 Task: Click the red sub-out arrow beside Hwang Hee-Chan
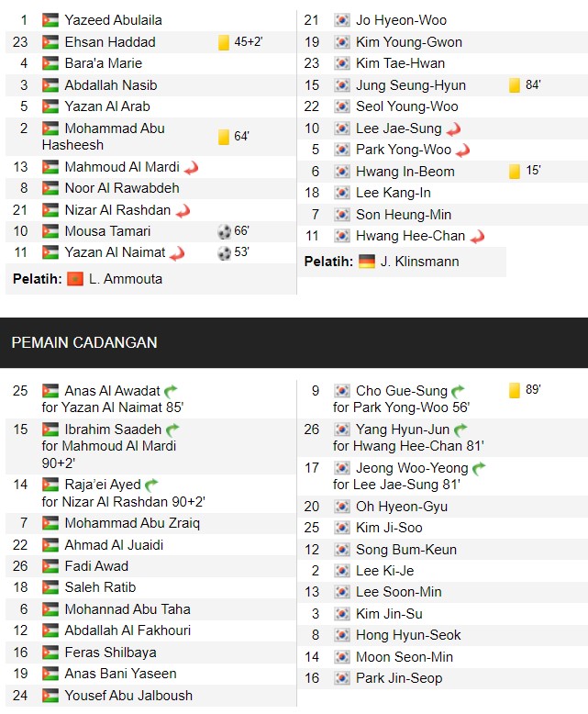pos(477,237)
